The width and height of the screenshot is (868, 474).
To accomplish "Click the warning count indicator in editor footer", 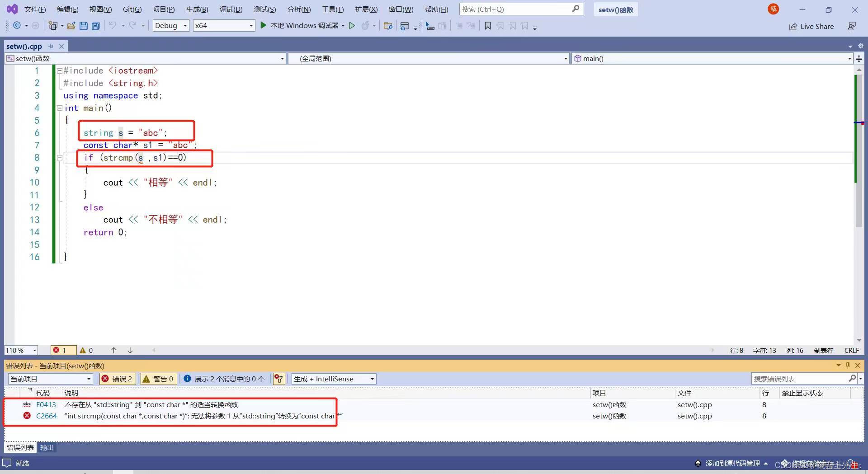I will click(x=86, y=350).
